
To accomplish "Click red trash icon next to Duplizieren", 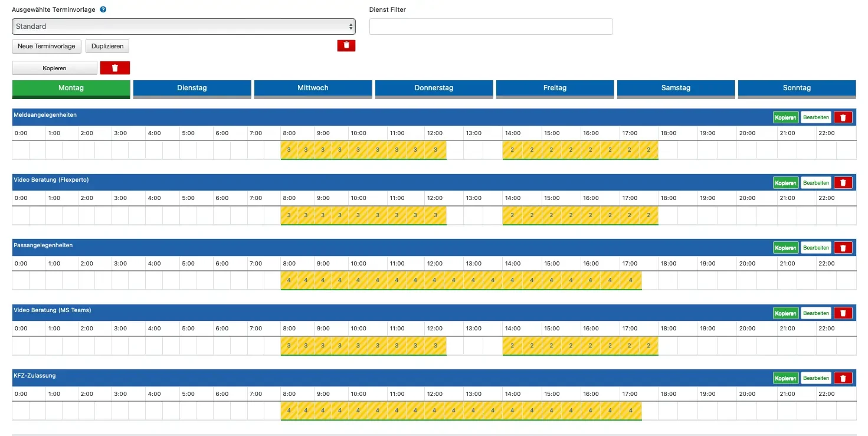I will [x=346, y=45].
